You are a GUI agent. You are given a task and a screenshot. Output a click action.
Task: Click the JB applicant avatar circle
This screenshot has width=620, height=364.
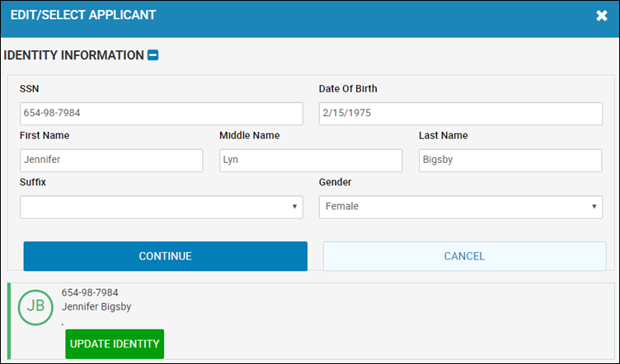[35, 307]
